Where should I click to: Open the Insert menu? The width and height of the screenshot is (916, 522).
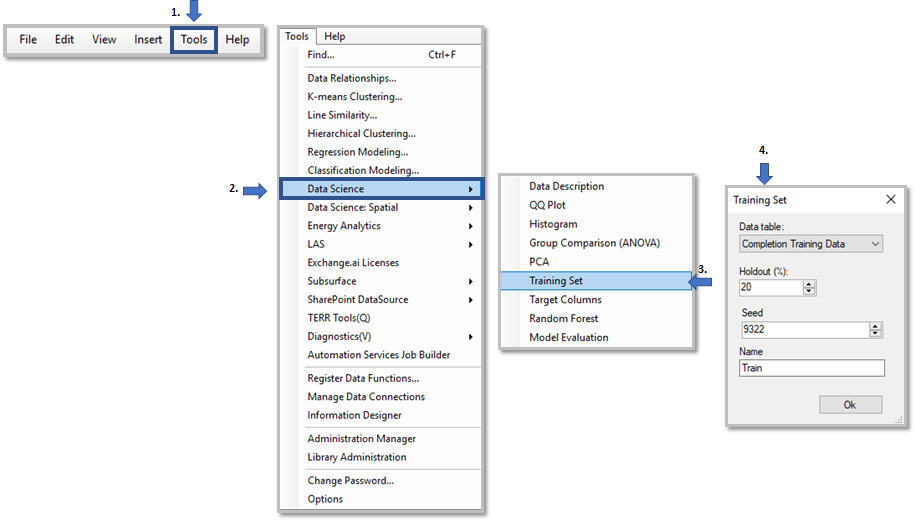click(148, 40)
